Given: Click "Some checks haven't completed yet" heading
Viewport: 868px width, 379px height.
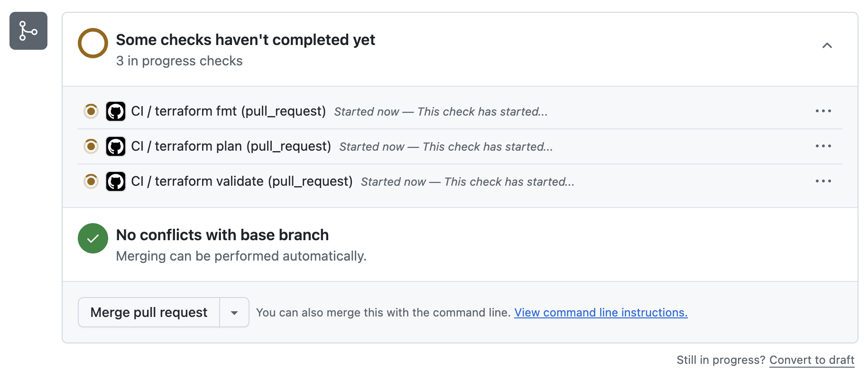Looking at the screenshot, I should pos(245,40).
